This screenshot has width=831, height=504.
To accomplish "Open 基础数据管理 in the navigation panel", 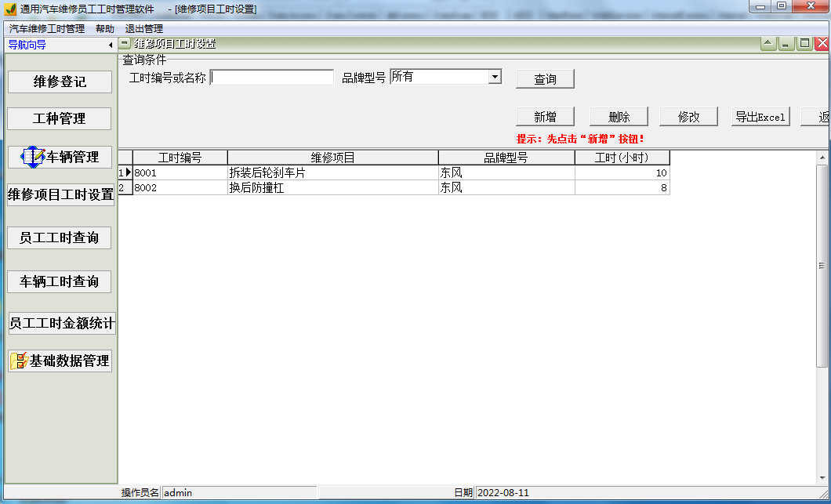I will coord(60,361).
